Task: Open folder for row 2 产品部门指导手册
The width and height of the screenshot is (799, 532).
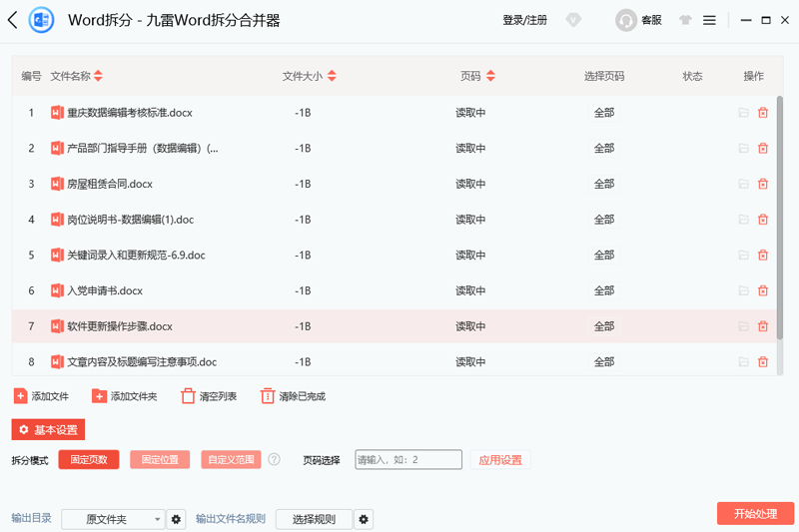Action: click(744, 148)
